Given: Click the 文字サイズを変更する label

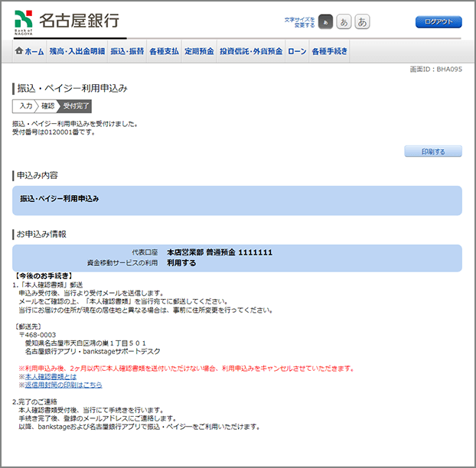Looking at the screenshot, I should [300, 22].
